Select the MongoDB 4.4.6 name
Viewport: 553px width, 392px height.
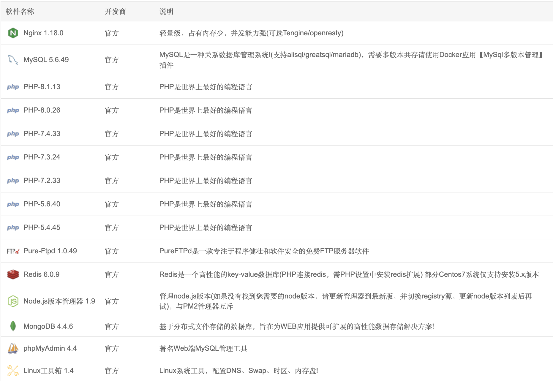pos(48,326)
